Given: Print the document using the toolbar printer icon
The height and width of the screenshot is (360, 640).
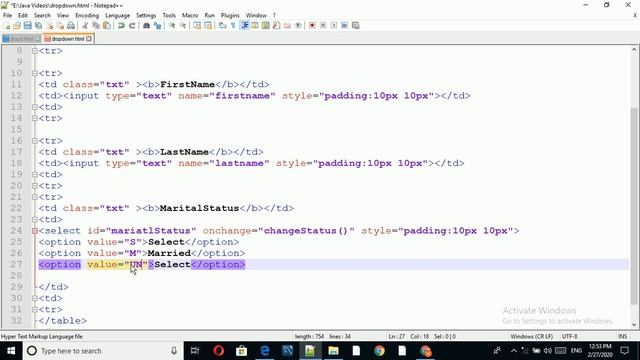Looking at the screenshot, I should 71,26.
